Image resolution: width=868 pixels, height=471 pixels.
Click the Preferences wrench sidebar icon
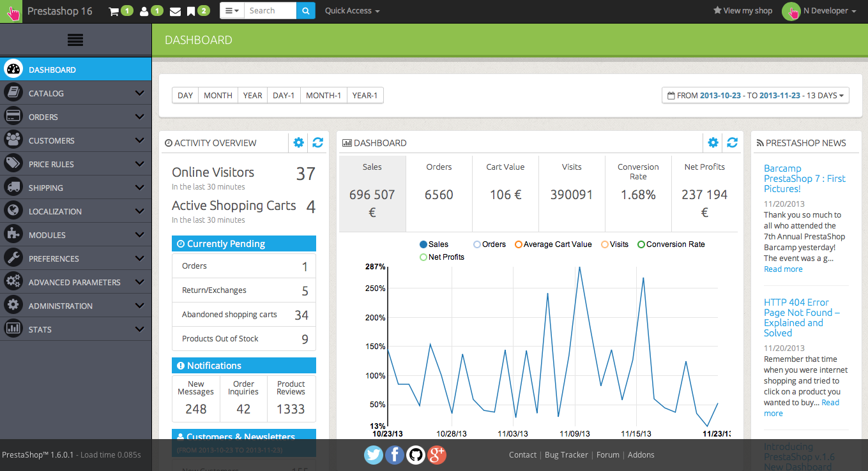(13, 258)
